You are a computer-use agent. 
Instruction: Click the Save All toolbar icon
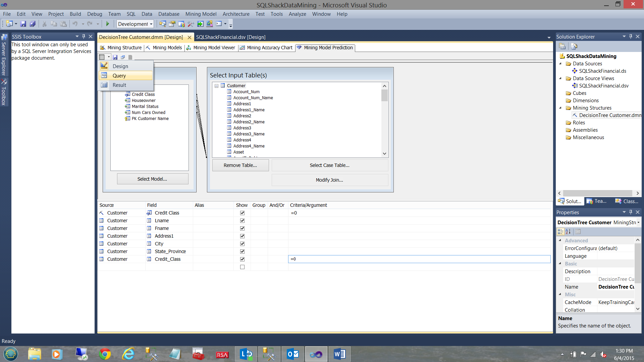coord(33,24)
